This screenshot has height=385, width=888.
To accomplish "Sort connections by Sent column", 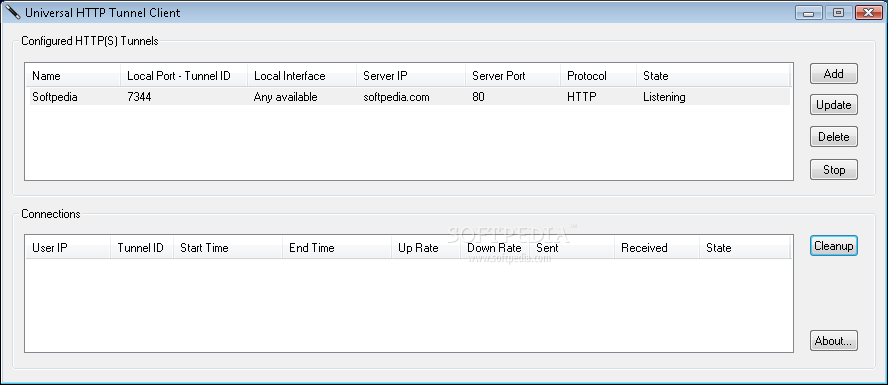I will (x=571, y=248).
